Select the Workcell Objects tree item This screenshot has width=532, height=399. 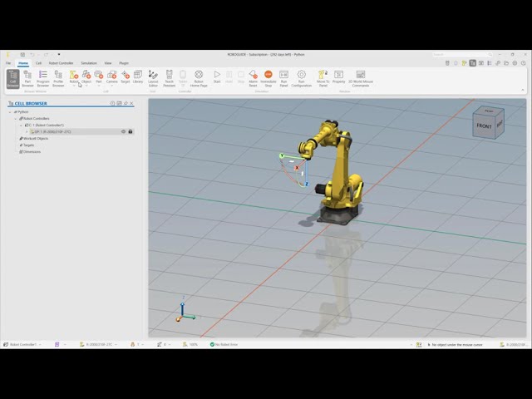click(x=36, y=139)
